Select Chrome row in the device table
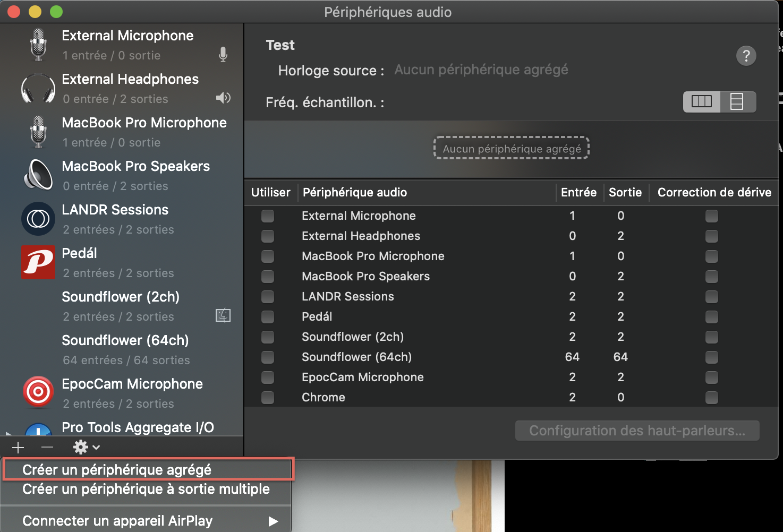 (511, 398)
